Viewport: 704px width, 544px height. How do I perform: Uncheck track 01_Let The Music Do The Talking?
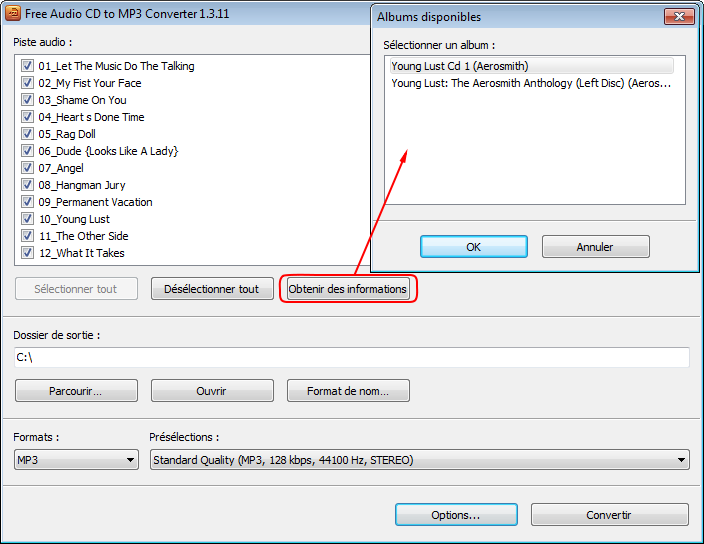(x=27, y=66)
